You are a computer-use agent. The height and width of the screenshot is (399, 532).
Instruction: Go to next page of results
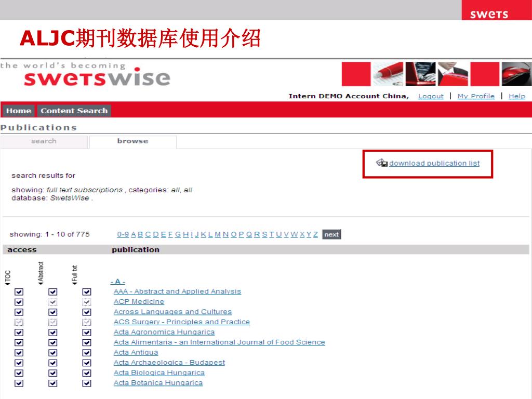pos(331,234)
